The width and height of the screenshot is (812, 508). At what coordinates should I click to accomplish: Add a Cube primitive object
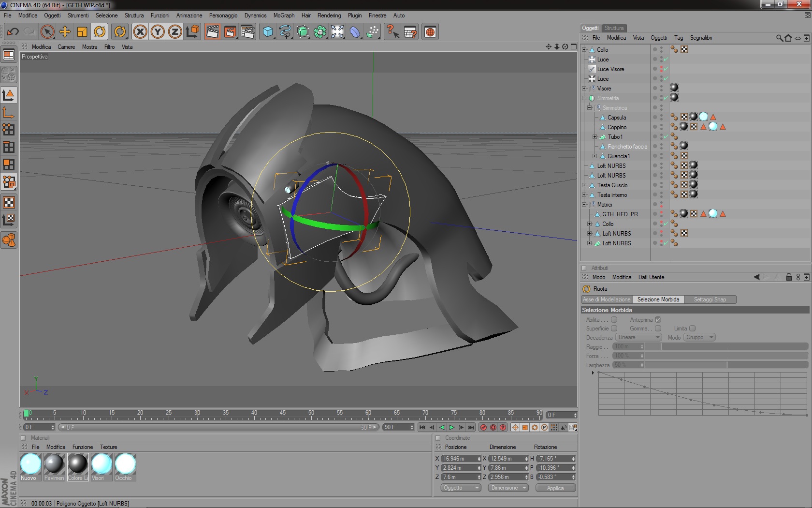click(x=268, y=32)
